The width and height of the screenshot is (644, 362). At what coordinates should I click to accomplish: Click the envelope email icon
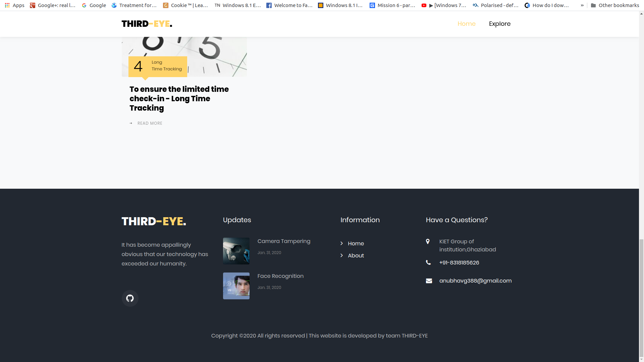[429, 281]
